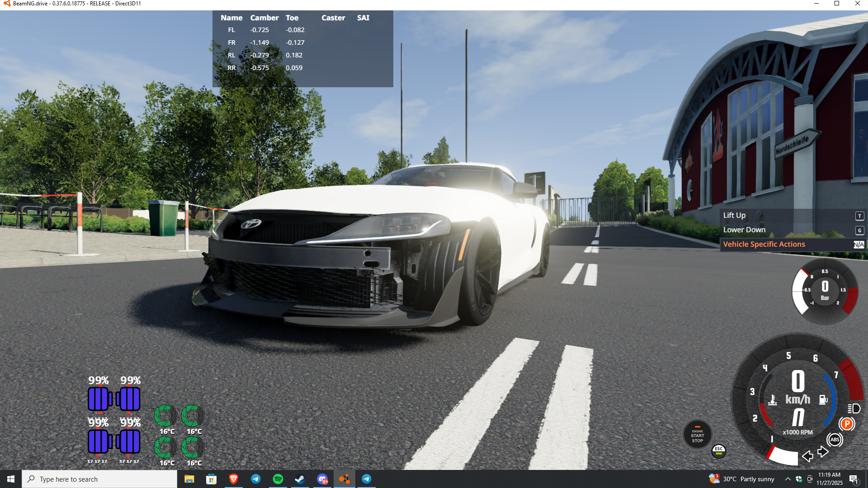Click the engine temperature gauge icon

[x=773, y=400]
